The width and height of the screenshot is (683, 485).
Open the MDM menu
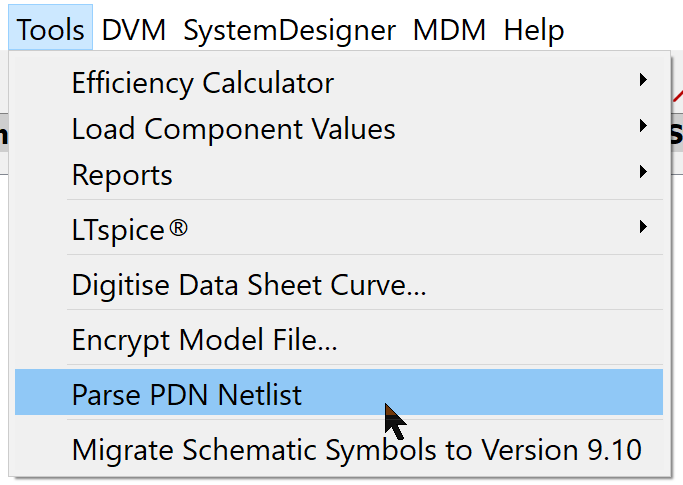(x=449, y=29)
